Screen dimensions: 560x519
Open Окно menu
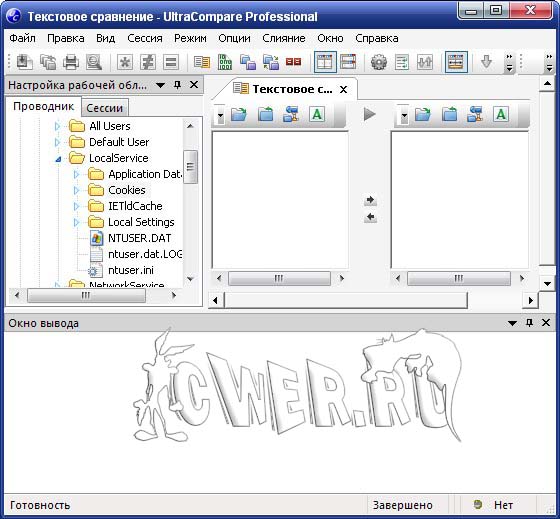coord(330,38)
